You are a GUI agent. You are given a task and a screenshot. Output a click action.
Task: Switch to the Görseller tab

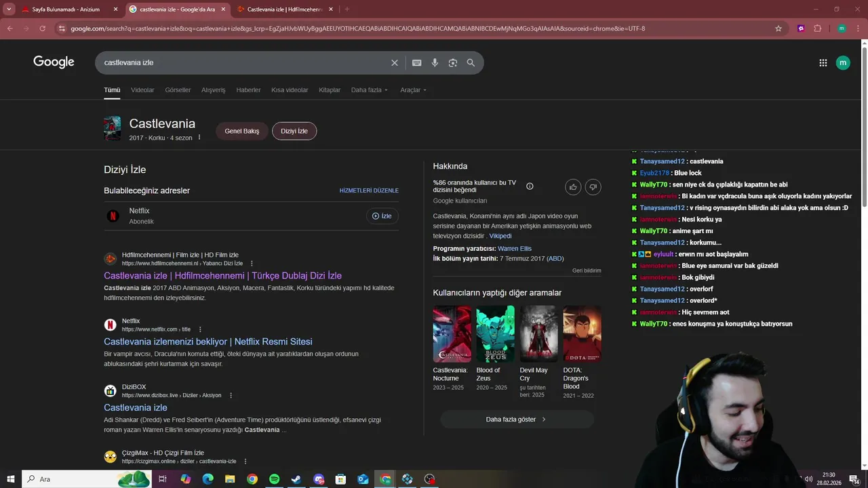pos(178,90)
